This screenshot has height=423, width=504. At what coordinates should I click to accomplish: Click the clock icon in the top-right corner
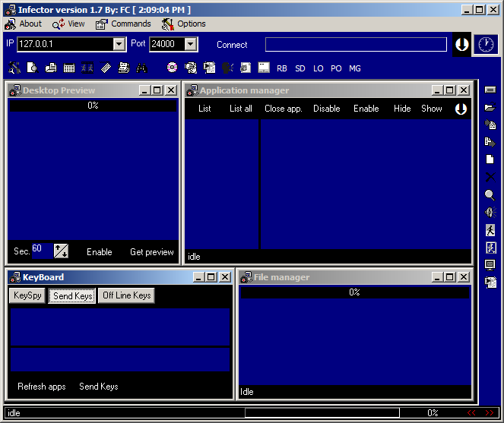click(484, 45)
